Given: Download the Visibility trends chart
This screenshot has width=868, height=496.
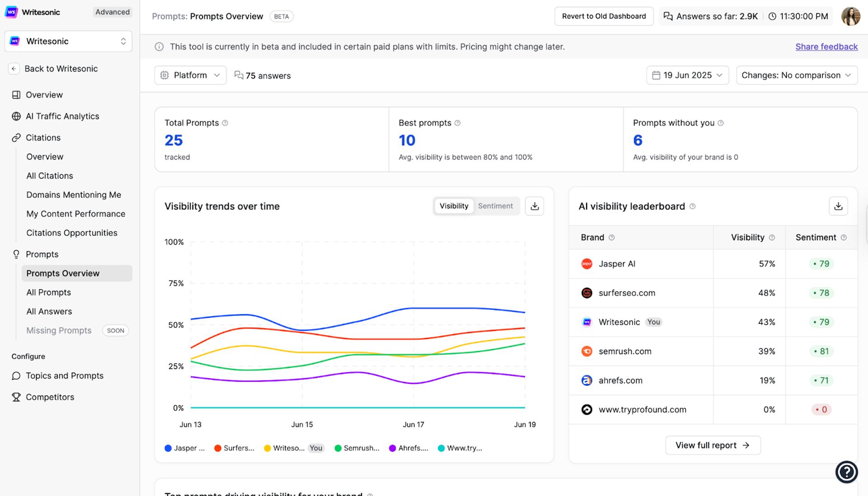Looking at the screenshot, I should tap(534, 206).
